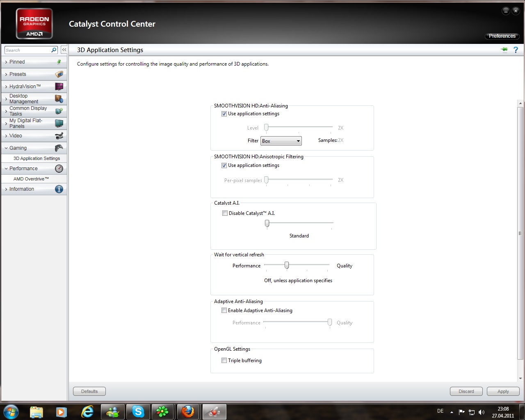Enable Triple buffering checkbox
The width and height of the screenshot is (525, 420).
click(x=224, y=361)
